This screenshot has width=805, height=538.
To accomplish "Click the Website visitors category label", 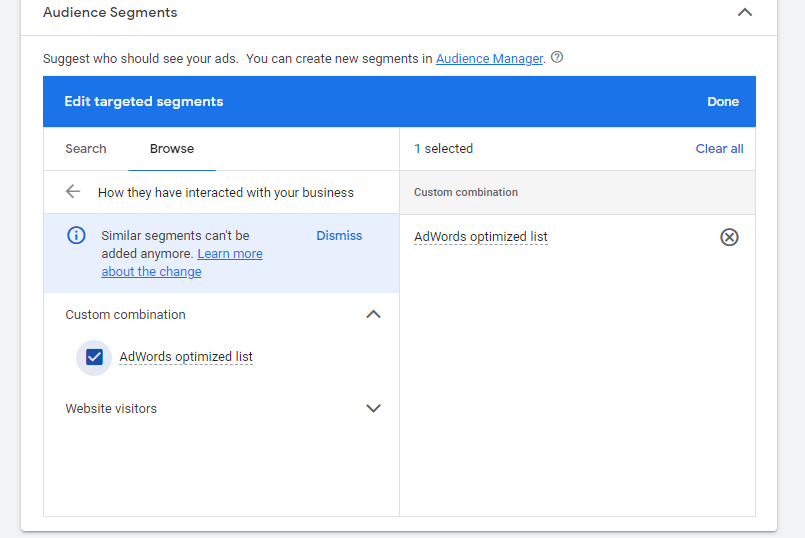I will (x=111, y=409).
